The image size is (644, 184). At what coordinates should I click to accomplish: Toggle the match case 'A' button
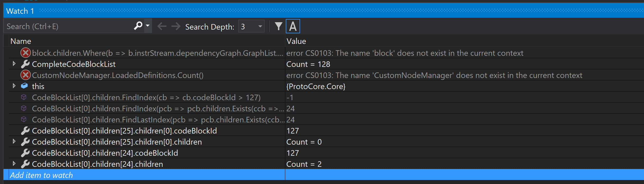[x=293, y=26]
